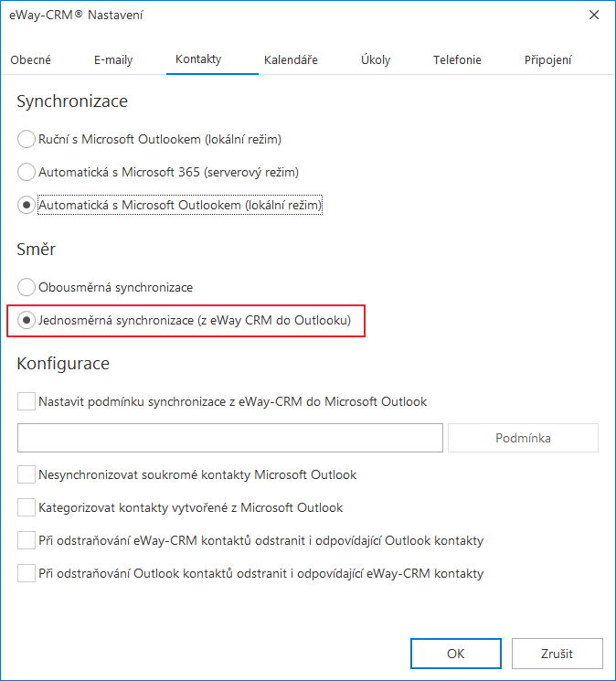Select the Kontakty tab
Image resolution: width=616 pixels, height=681 pixels.
pyautogui.click(x=198, y=59)
